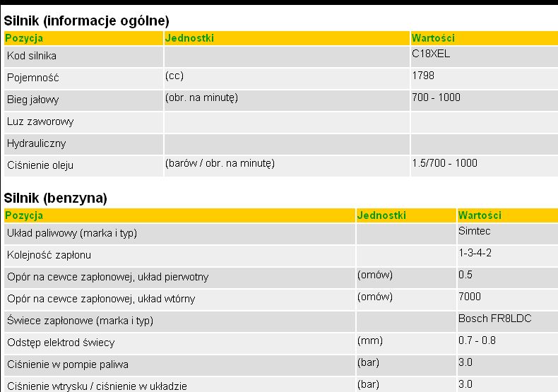Select the 'Kod silnika' row label
The height and width of the screenshot is (392, 558).
coord(31,56)
